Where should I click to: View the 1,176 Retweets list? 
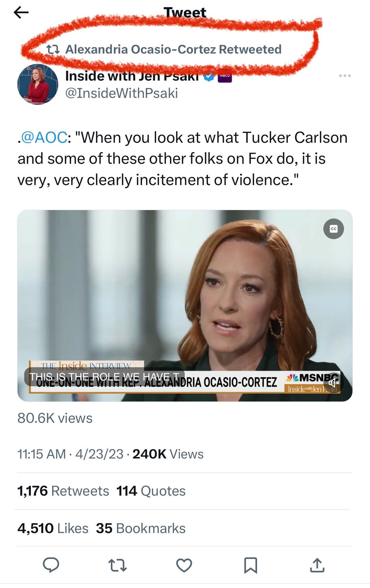click(x=63, y=491)
